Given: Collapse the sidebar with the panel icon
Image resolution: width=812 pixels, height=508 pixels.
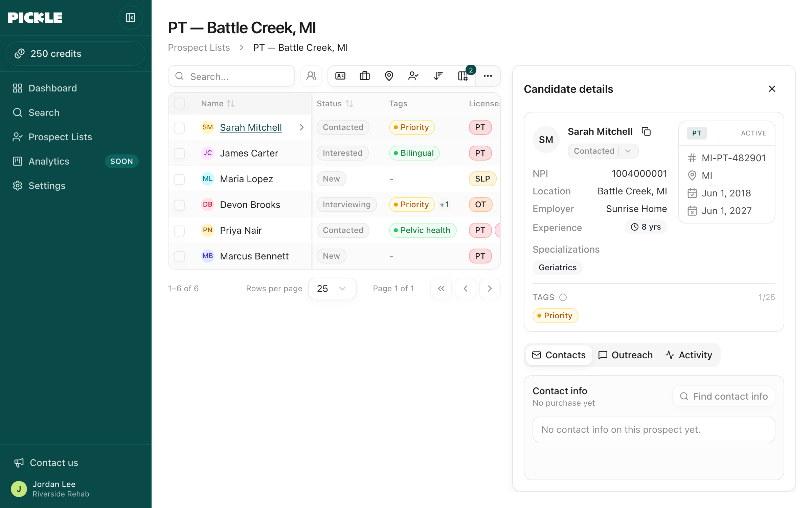Looking at the screenshot, I should point(130,18).
